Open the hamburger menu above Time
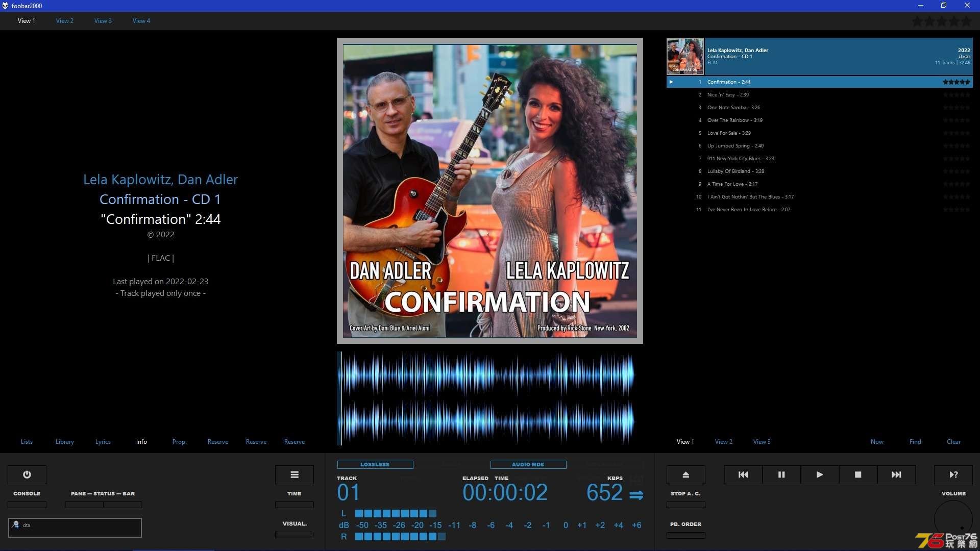Viewport: 980px width, 551px height. 295,474
